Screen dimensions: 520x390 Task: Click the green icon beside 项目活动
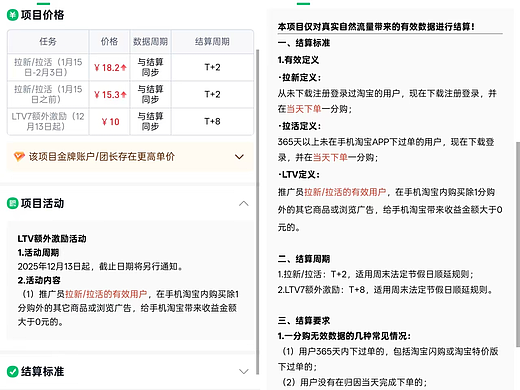13,203
